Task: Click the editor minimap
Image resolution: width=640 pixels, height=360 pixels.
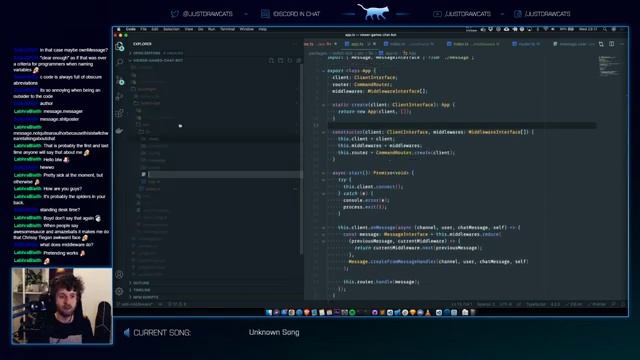Action: tap(609, 67)
